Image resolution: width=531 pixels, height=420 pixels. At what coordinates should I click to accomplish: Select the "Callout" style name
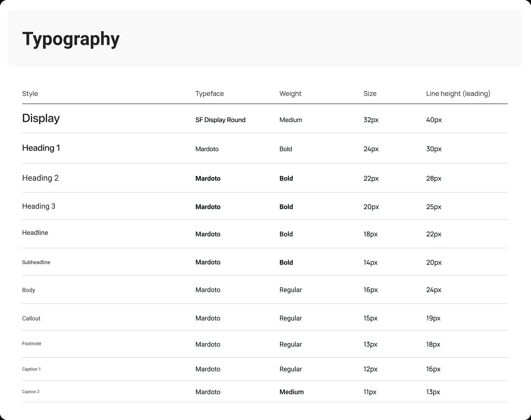(x=31, y=318)
